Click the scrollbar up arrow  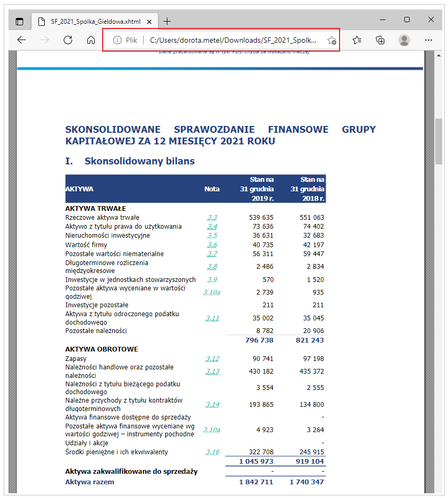439,55
